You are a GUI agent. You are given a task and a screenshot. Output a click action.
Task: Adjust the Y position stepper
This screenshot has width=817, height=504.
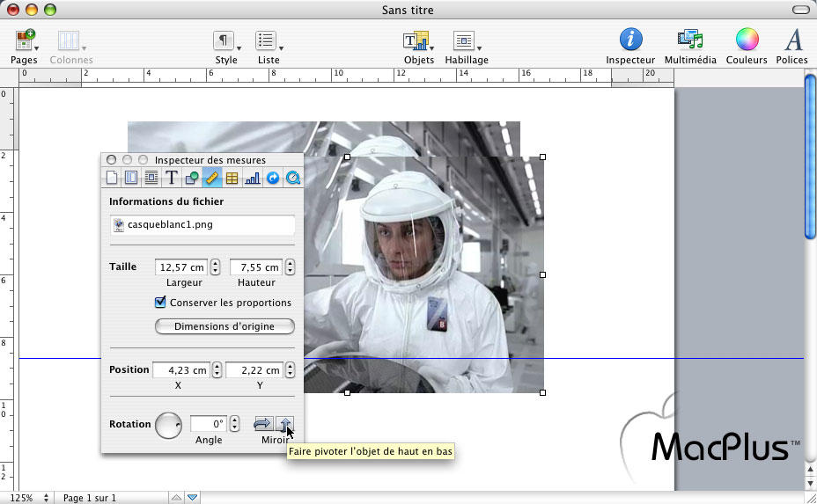(291, 370)
